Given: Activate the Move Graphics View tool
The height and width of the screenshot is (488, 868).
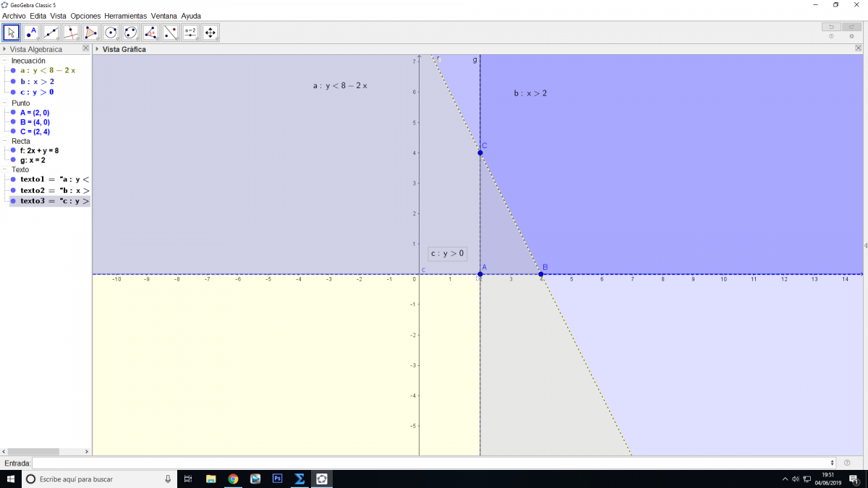Looking at the screenshot, I should point(210,33).
